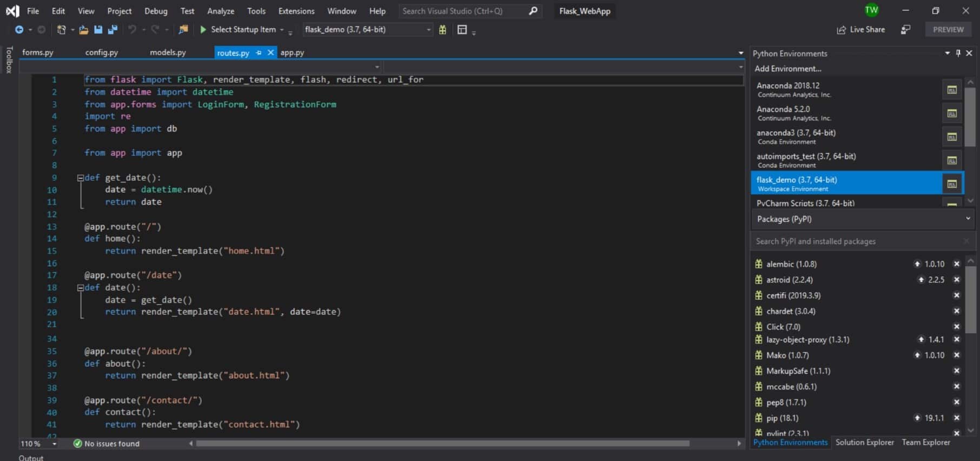
Task: Open the Extensions menu
Action: point(296,11)
